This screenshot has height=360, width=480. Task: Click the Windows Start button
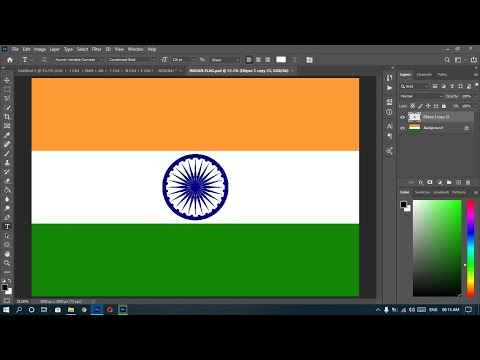coord(6,310)
